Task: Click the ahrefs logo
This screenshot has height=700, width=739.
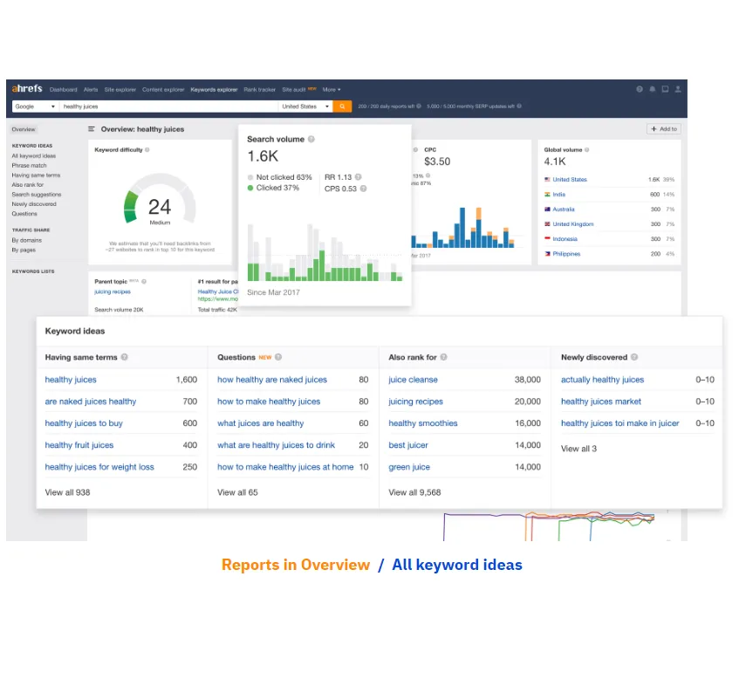Action: click(27, 89)
